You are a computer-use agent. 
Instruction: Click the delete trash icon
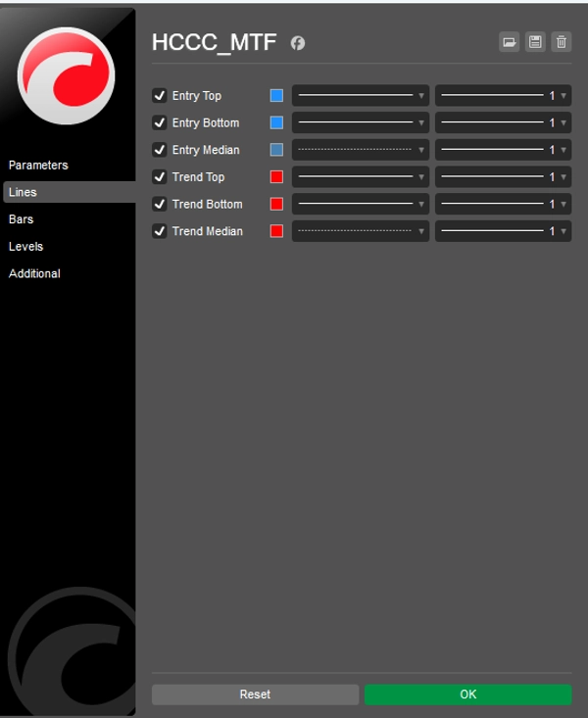click(562, 42)
